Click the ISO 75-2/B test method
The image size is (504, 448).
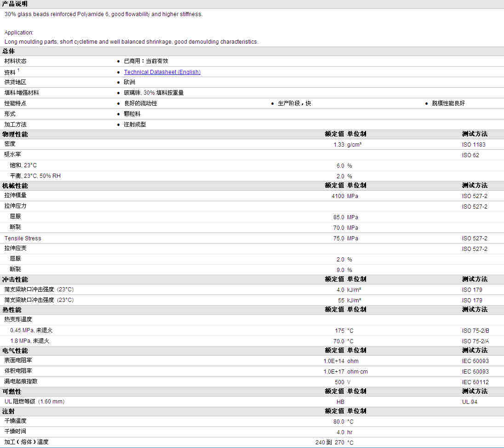point(475,331)
